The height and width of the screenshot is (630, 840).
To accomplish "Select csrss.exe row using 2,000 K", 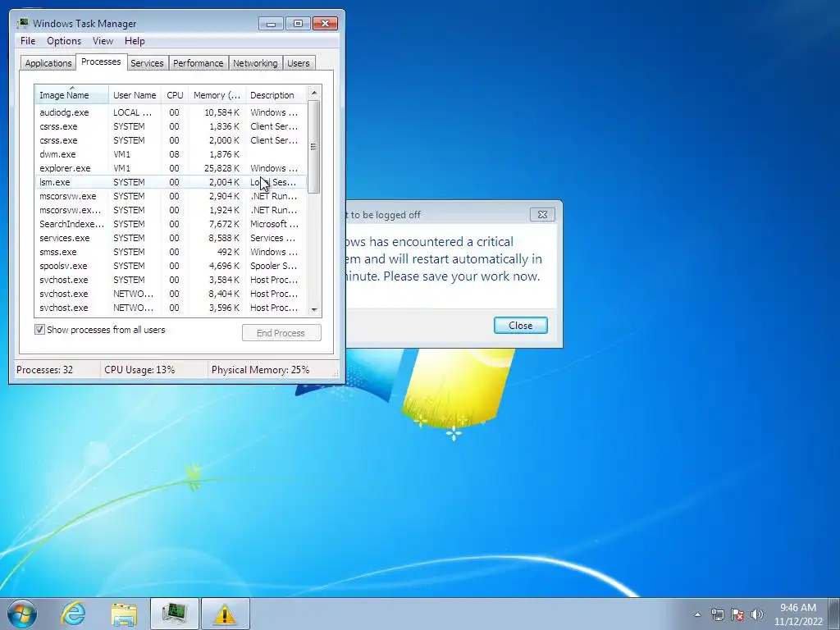I will 171,140.
